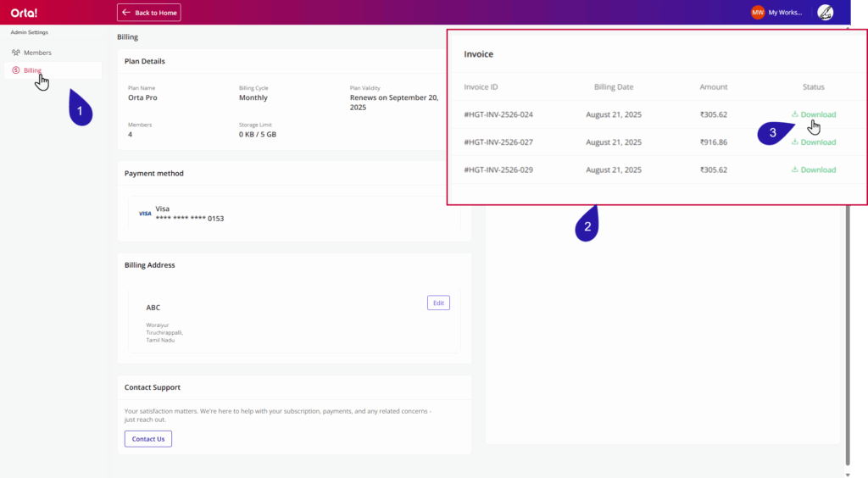Download invoice #HGT-INV-2526-024
Image resolution: width=868 pixels, height=478 pixels.
tap(814, 114)
